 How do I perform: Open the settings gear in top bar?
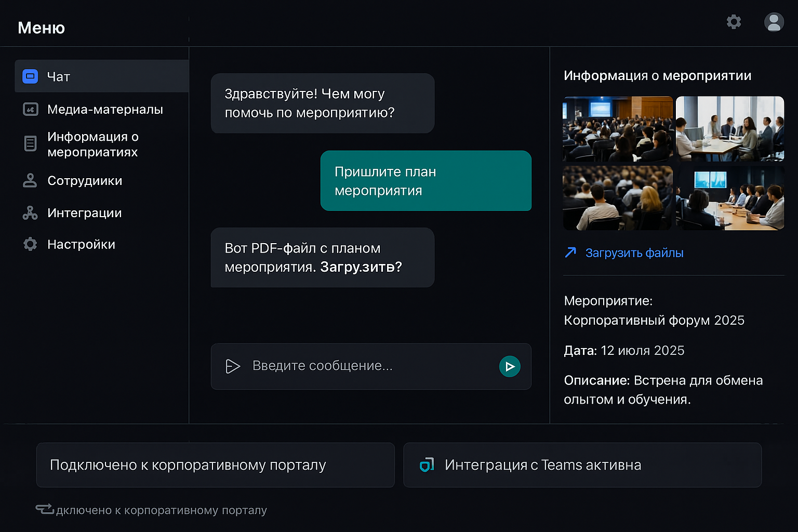tap(734, 22)
